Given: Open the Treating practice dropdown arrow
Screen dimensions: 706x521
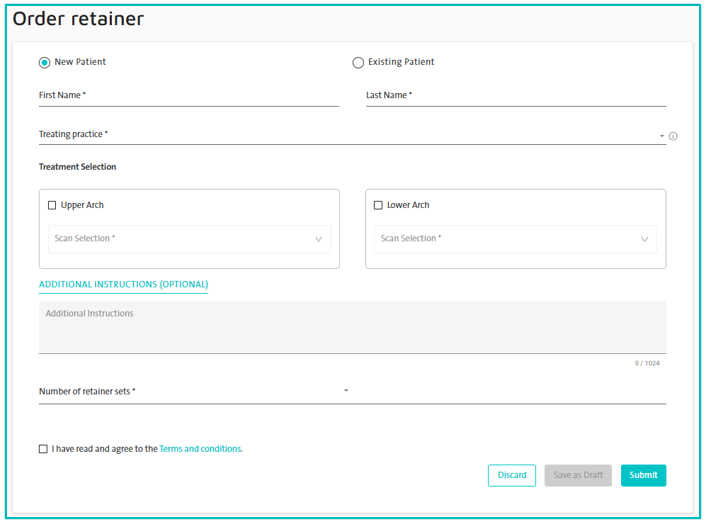Looking at the screenshot, I should point(661,136).
